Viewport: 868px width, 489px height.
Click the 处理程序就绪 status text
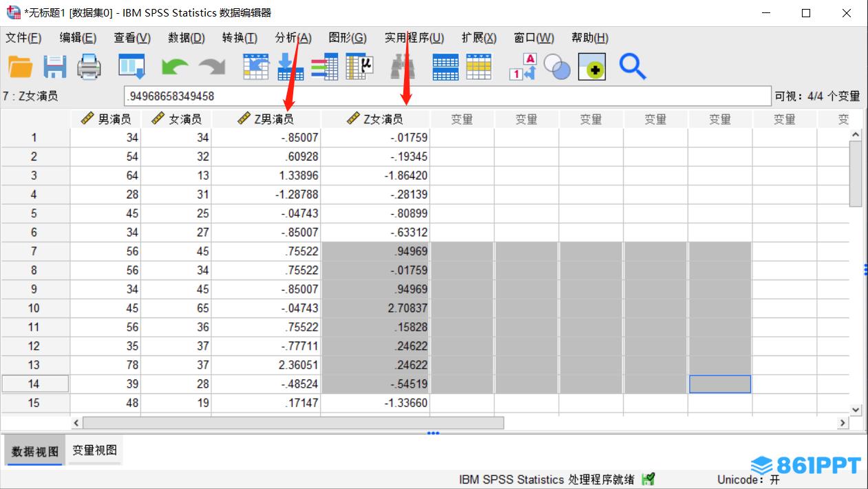[547, 479]
